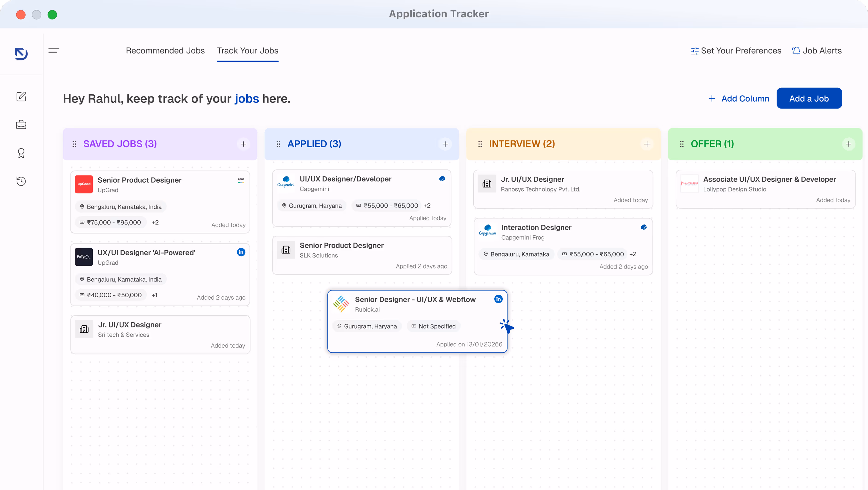Viewport: 868px width, 490px height.
Task: Click the app logo in sidebar
Action: (x=21, y=54)
